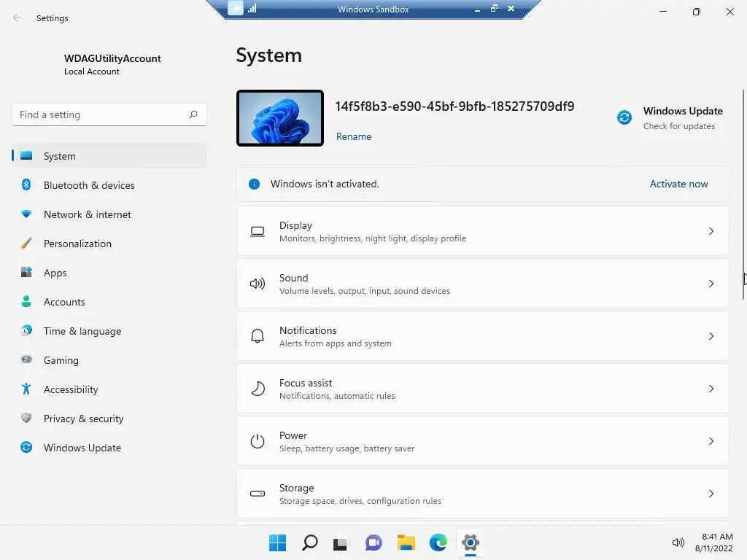Click the Personalization paintbrush icon
747x560 pixels.
coord(26,244)
